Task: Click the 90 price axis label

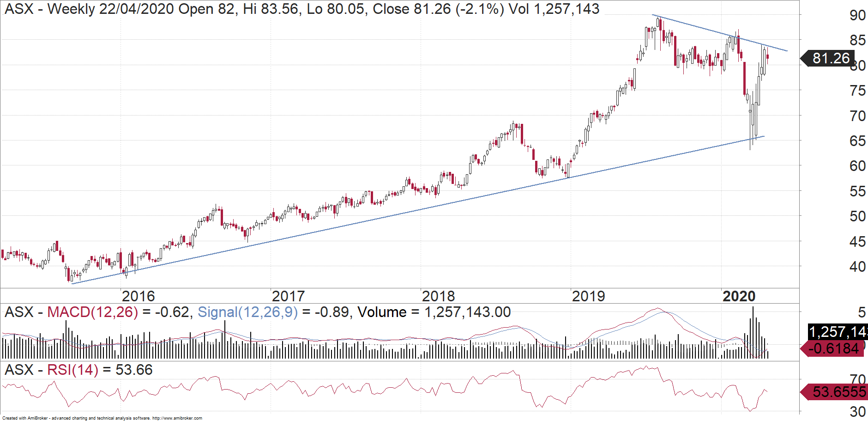Action: click(x=857, y=15)
